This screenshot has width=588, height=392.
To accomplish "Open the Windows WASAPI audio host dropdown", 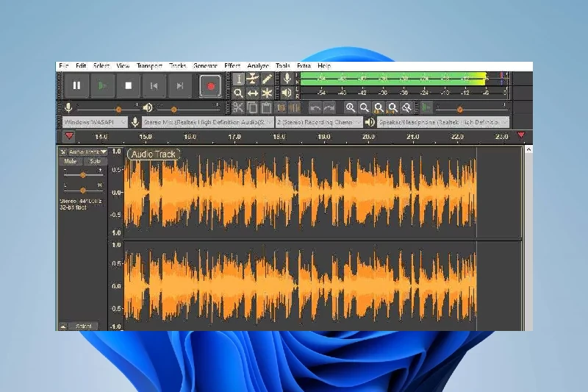I will [95, 122].
